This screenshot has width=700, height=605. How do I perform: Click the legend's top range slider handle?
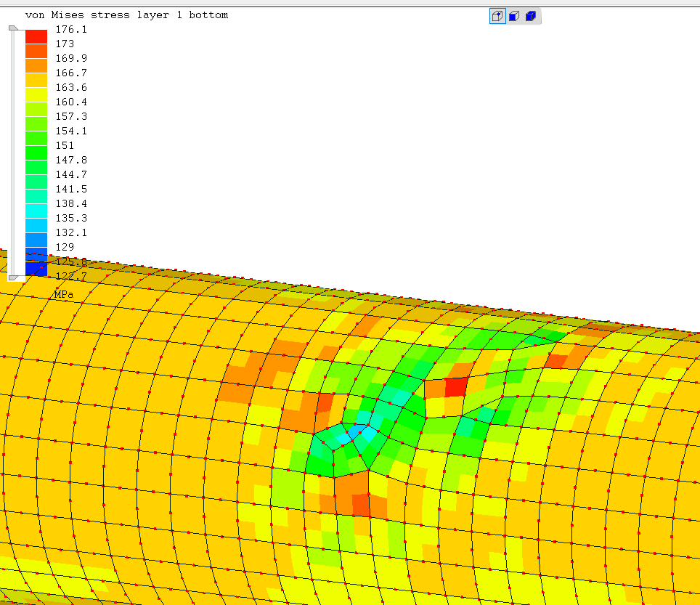pyautogui.click(x=13, y=28)
